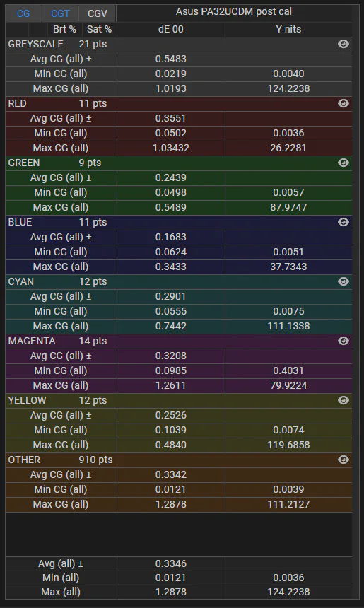Click overall average dE value 0.3346

[171, 563]
